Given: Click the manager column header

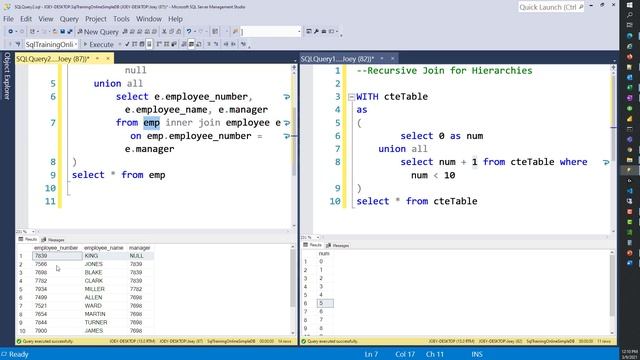Looking at the screenshot, I should click(140, 248).
